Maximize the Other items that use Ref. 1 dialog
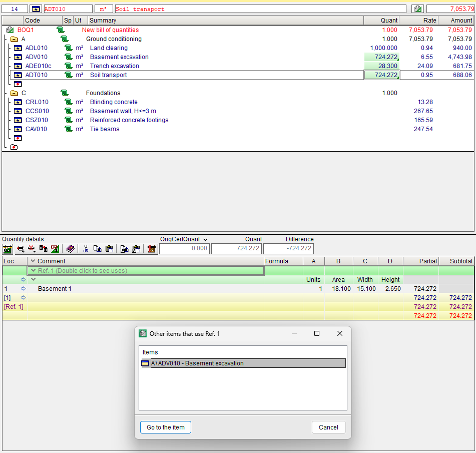Screen dimensions: 476x453 (317, 333)
